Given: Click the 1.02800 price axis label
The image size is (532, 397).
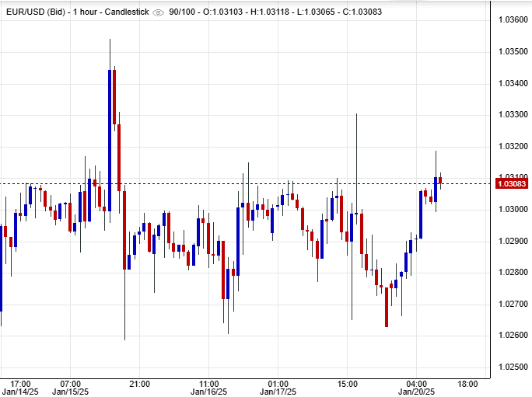Looking at the screenshot, I should (x=513, y=272).
